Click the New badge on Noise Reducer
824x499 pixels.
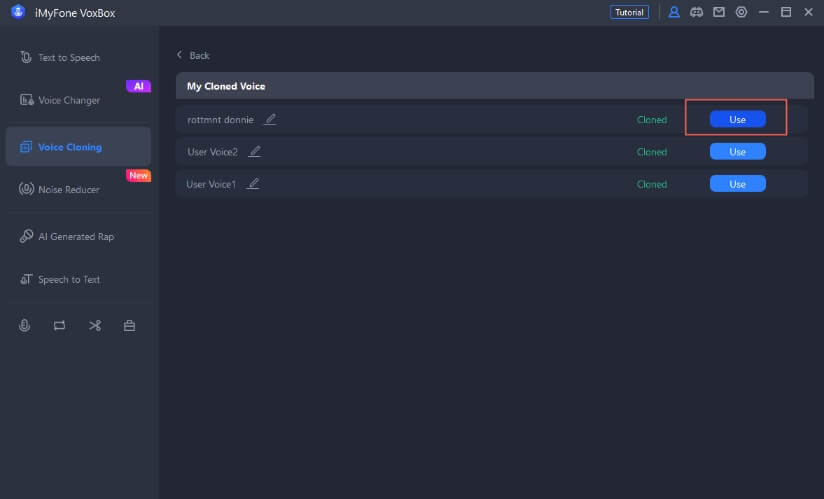138,175
